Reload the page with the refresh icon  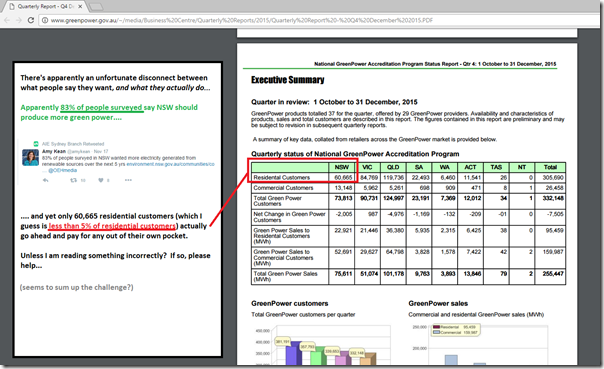coord(31,20)
